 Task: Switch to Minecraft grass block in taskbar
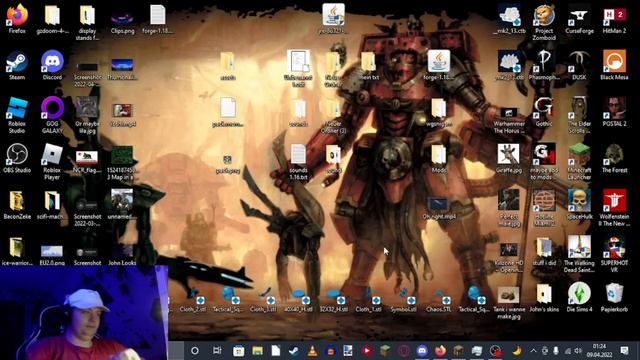(x=385, y=351)
